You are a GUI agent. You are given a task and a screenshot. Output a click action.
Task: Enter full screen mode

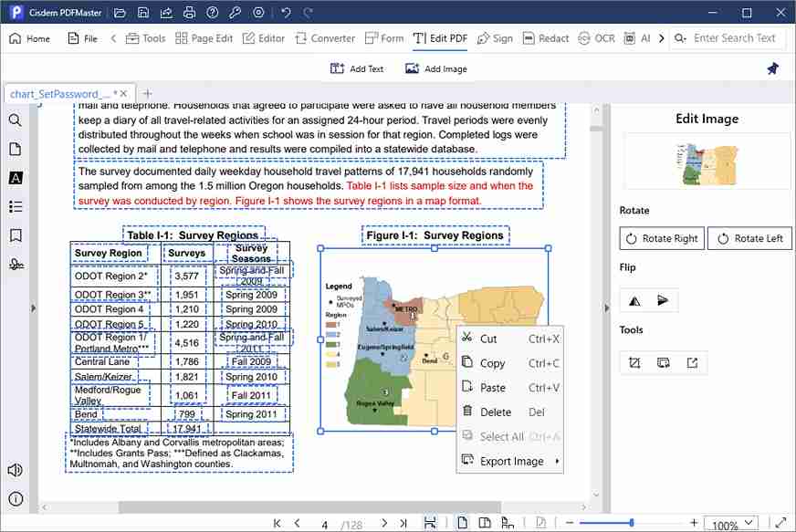tap(780, 524)
